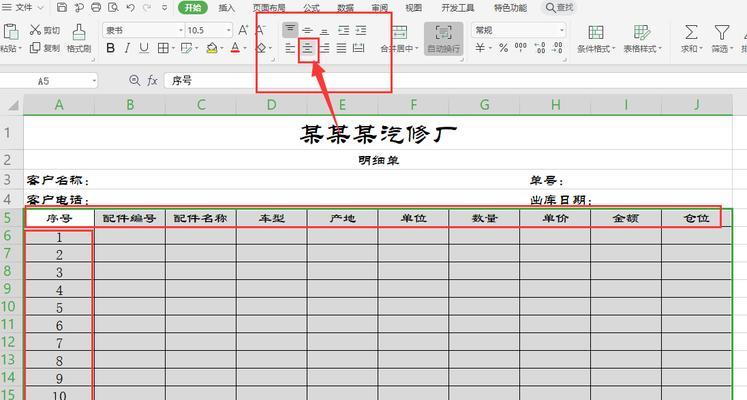Click the percent style icon
The width and height of the screenshot is (747, 400).
coord(503,48)
